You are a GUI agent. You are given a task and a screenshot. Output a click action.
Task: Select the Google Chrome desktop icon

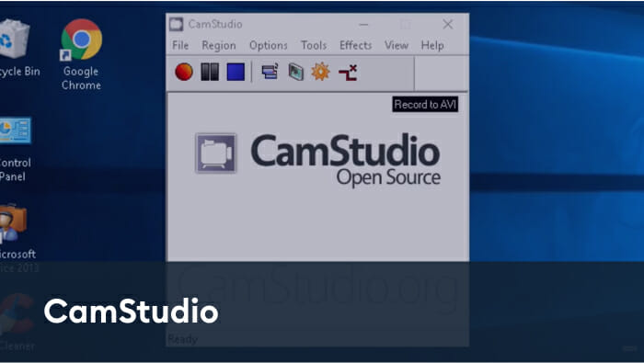[x=81, y=54]
